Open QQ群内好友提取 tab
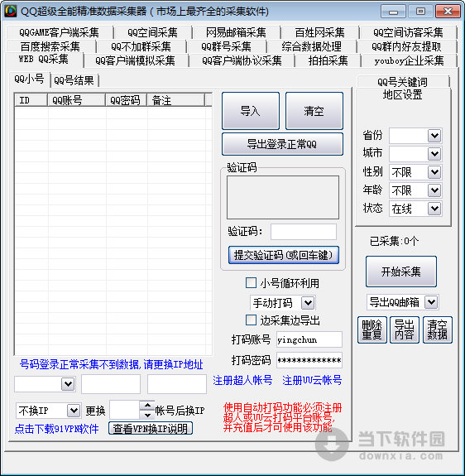This screenshot has width=465, height=476. [406, 46]
